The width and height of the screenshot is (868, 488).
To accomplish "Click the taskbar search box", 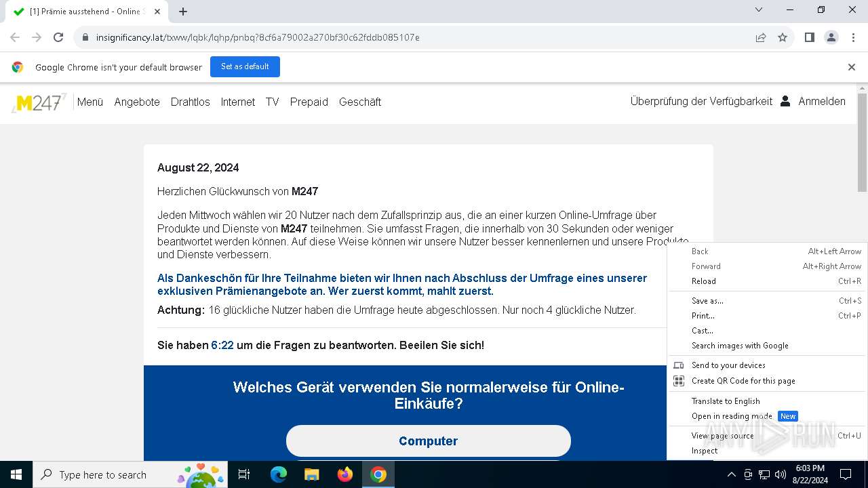I will (x=129, y=474).
